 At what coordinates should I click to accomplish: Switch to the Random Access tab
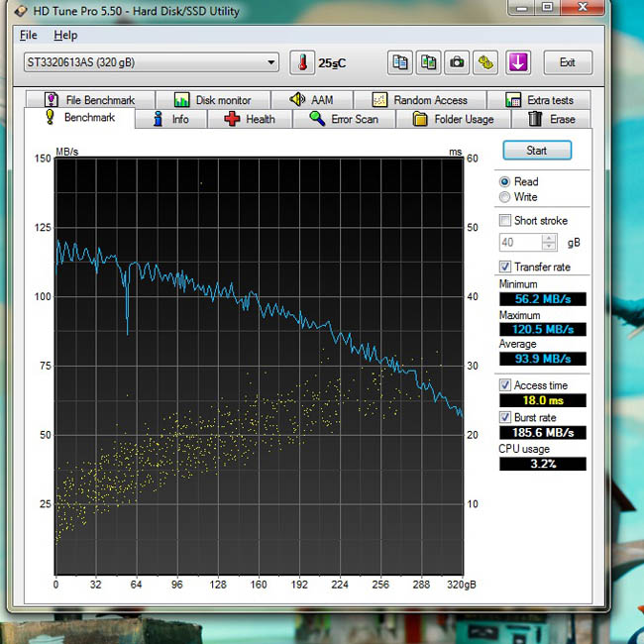(x=420, y=100)
